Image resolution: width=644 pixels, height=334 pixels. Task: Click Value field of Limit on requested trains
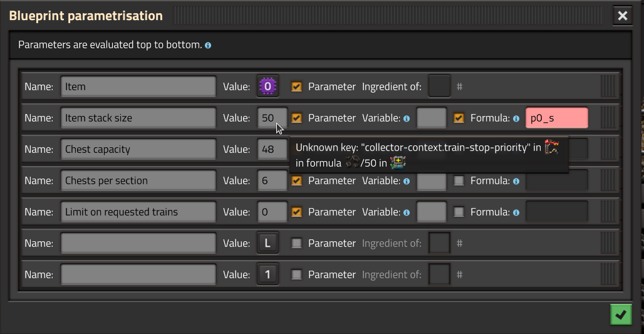point(273,212)
